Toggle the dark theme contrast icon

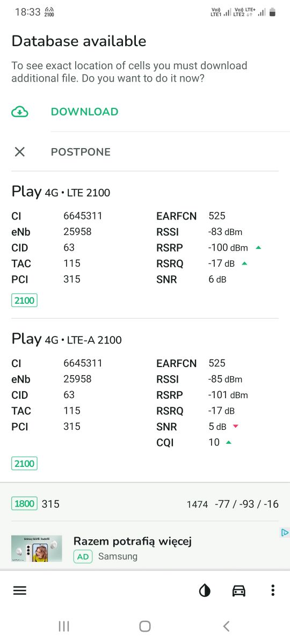tap(205, 591)
